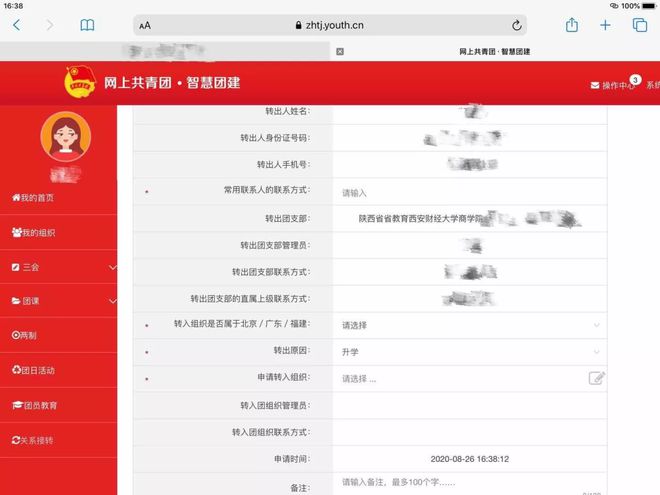Image resolution: width=660 pixels, height=495 pixels.
Task: Open 转入组织是否属于北京/广东/福建 dropdown
Action: tap(470, 325)
